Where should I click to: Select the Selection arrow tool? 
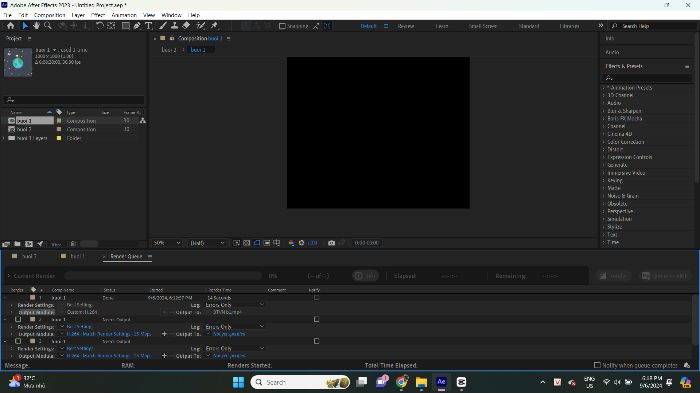25,26
